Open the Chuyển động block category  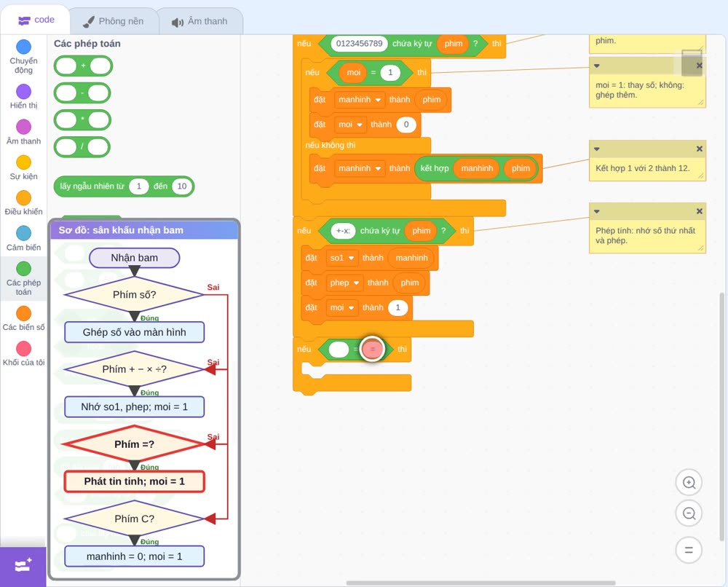(24, 57)
